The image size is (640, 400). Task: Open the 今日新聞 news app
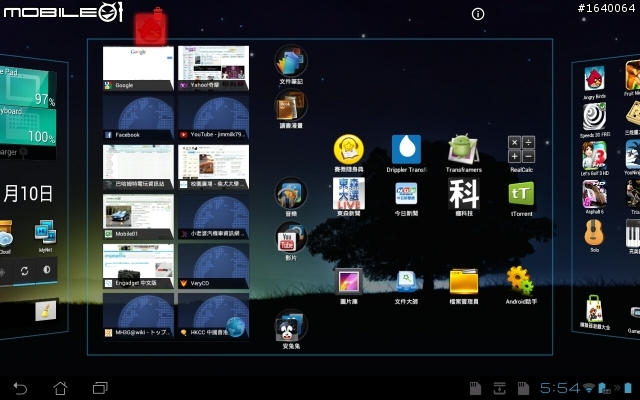406,193
